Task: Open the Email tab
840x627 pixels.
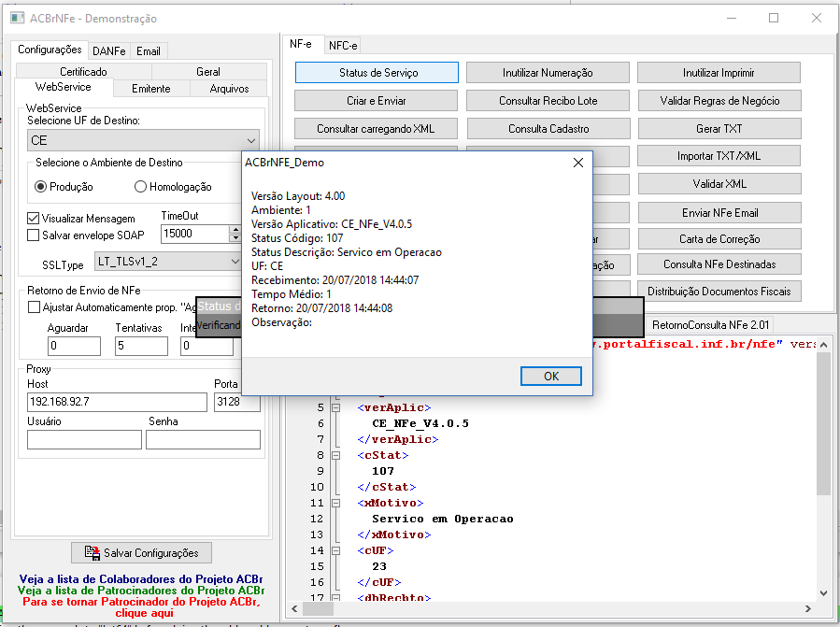Action: 149,50
